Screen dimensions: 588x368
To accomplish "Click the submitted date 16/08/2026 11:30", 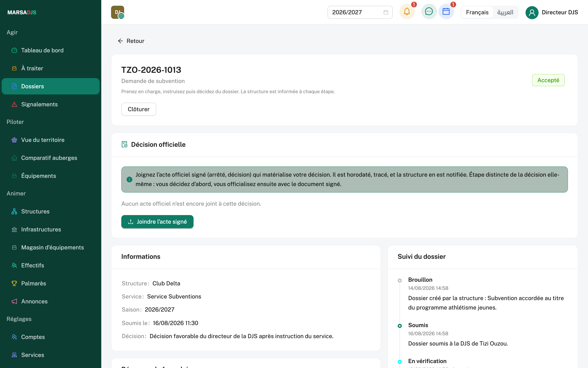I will click(x=175, y=323).
